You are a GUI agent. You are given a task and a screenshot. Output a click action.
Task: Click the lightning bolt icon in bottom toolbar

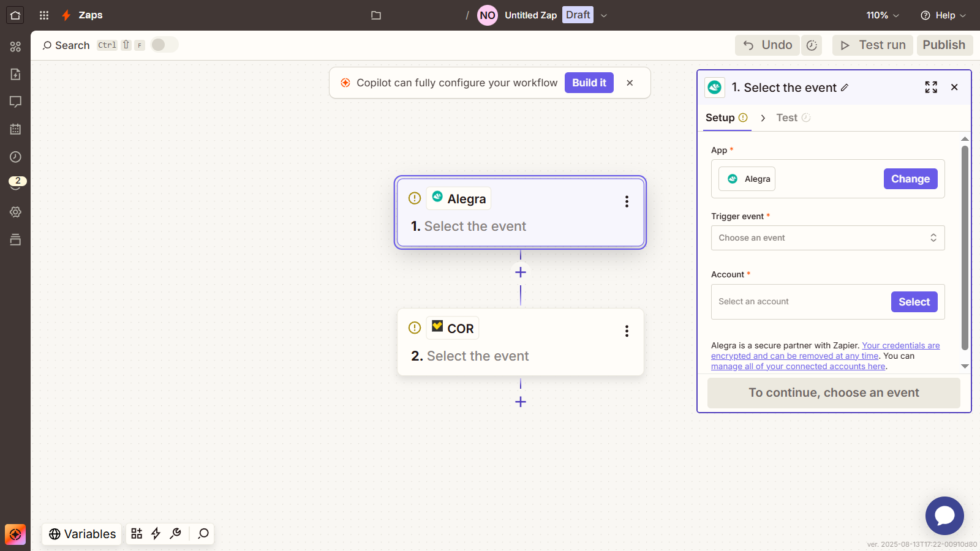[156, 534]
